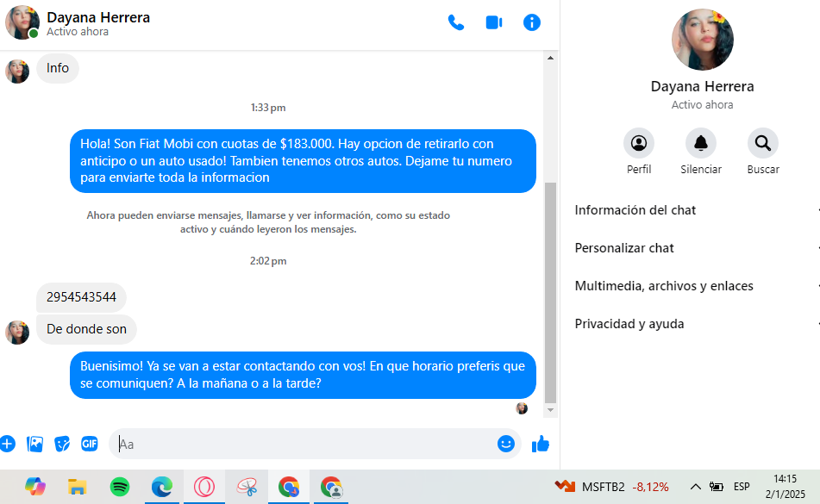Send a thumbs-up like
Screen dimensions: 820x504
click(x=541, y=444)
